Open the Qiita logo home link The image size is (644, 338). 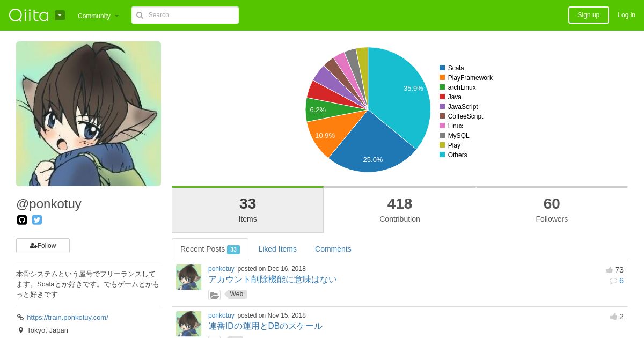tap(28, 15)
